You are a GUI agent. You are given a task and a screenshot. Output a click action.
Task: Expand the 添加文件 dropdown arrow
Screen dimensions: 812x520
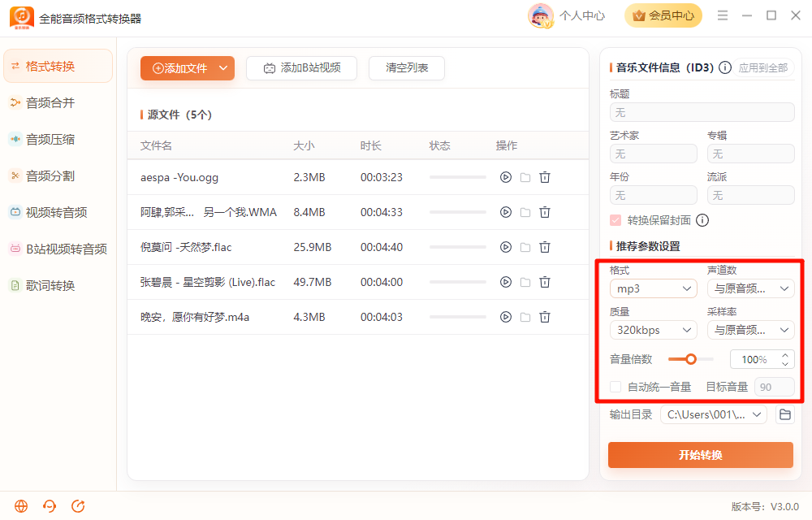coord(223,68)
